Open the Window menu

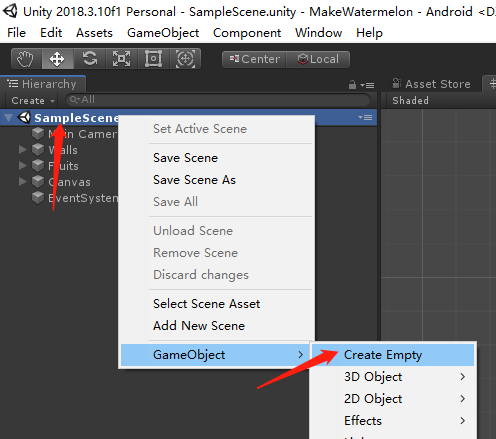click(x=318, y=33)
